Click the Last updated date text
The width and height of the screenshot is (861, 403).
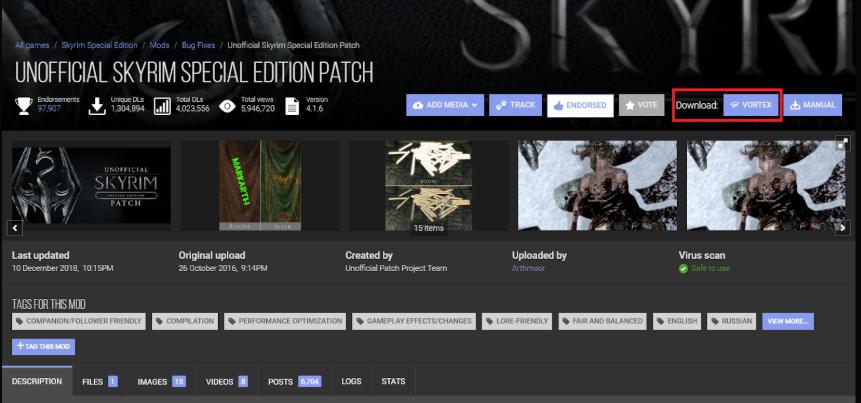coord(63,268)
